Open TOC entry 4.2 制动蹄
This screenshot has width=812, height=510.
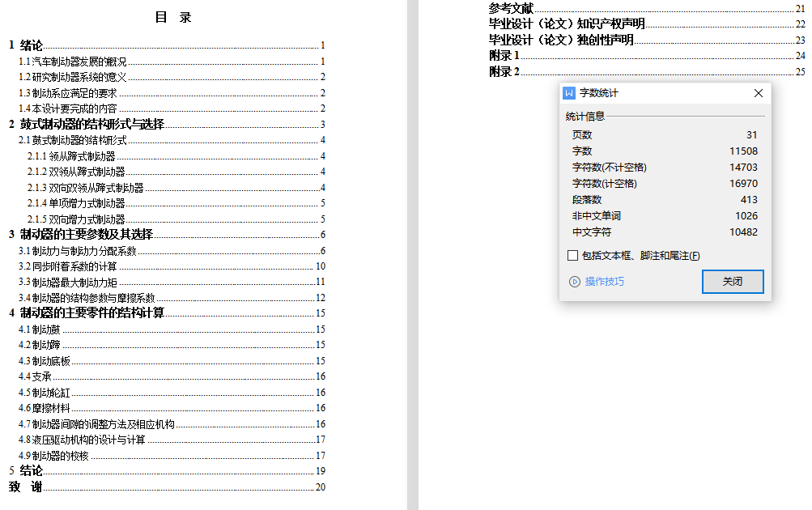click(172, 345)
